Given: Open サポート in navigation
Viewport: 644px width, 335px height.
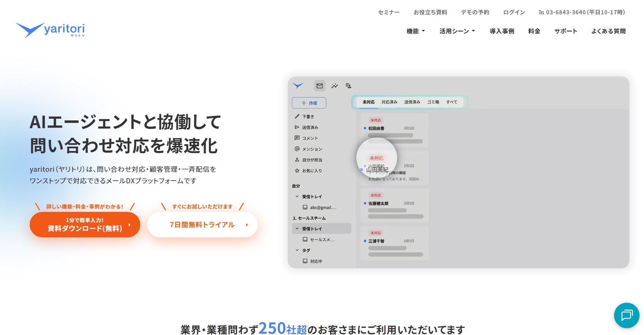Looking at the screenshot, I should (x=566, y=31).
